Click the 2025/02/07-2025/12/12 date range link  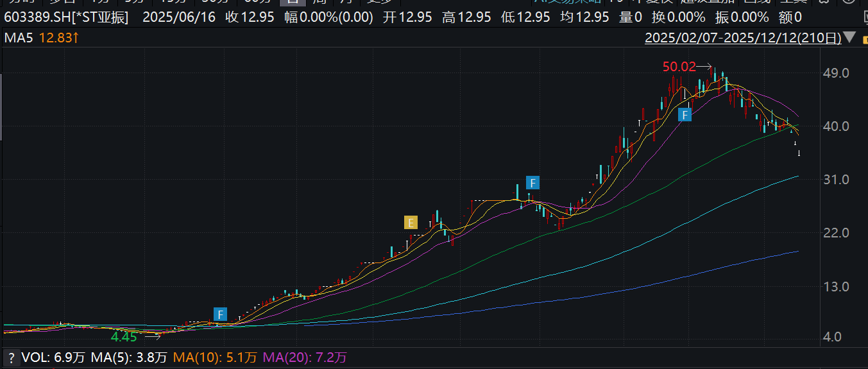point(742,38)
